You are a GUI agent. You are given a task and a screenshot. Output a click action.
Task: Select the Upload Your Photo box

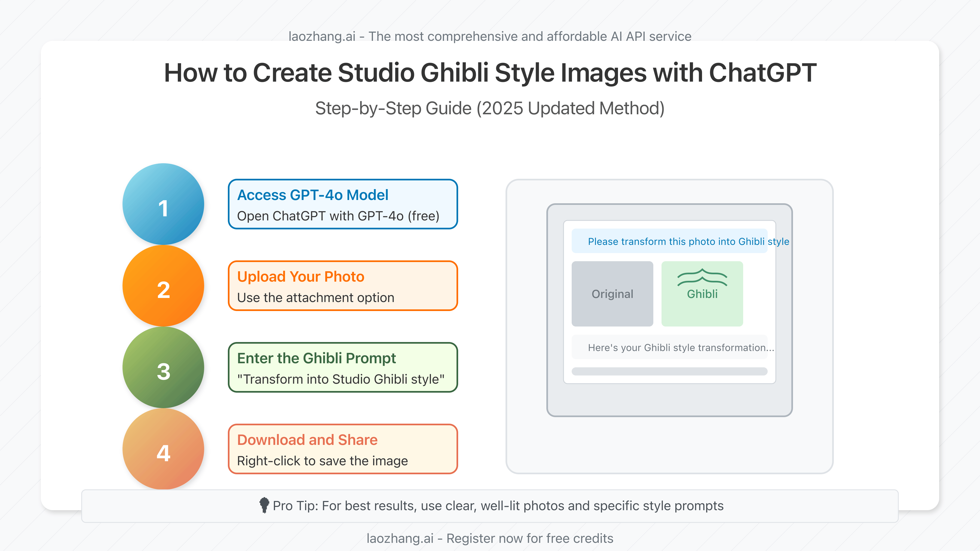click(x=342, y=286)
